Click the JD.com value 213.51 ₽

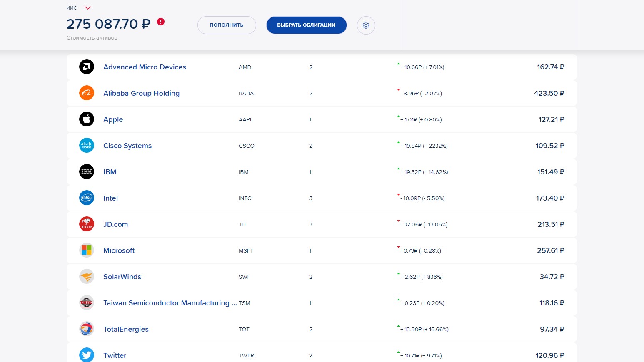tap(551, 224)
